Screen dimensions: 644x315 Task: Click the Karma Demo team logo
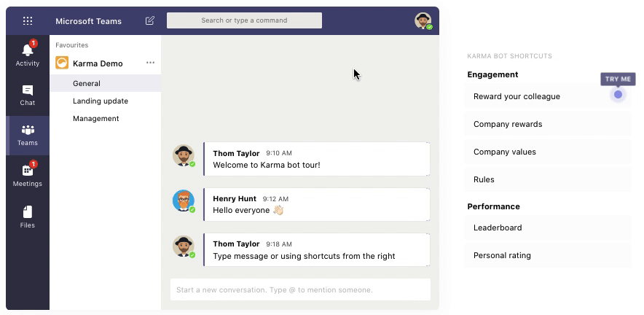pyautogui.click(x=62, y=63)
